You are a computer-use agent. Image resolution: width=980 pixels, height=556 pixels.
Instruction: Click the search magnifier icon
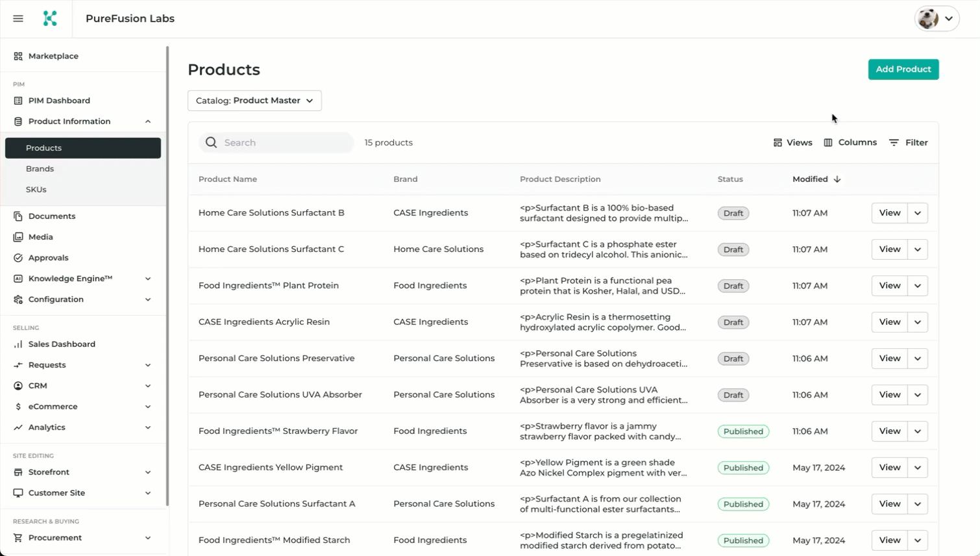[x=211, y=142]
